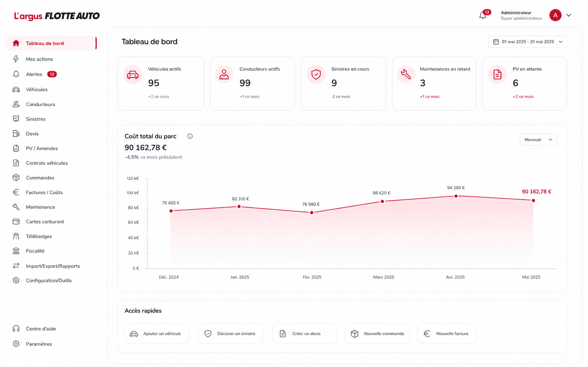Screen dimensions: 588x367
Task: Click the people icon for Conducteurs
Action: (16, 104)
